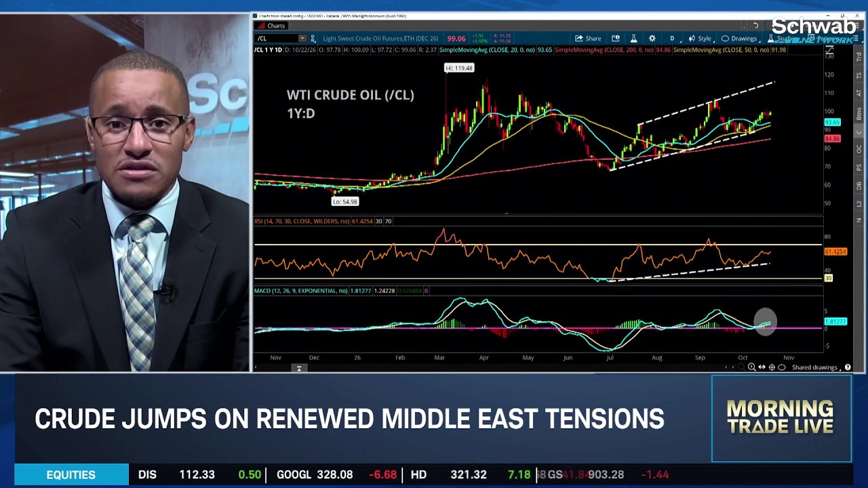Expand the symbol selector dropdown arrow
Image resolution: width=868 pixels, height=488 pixels.
coord(302,39)
